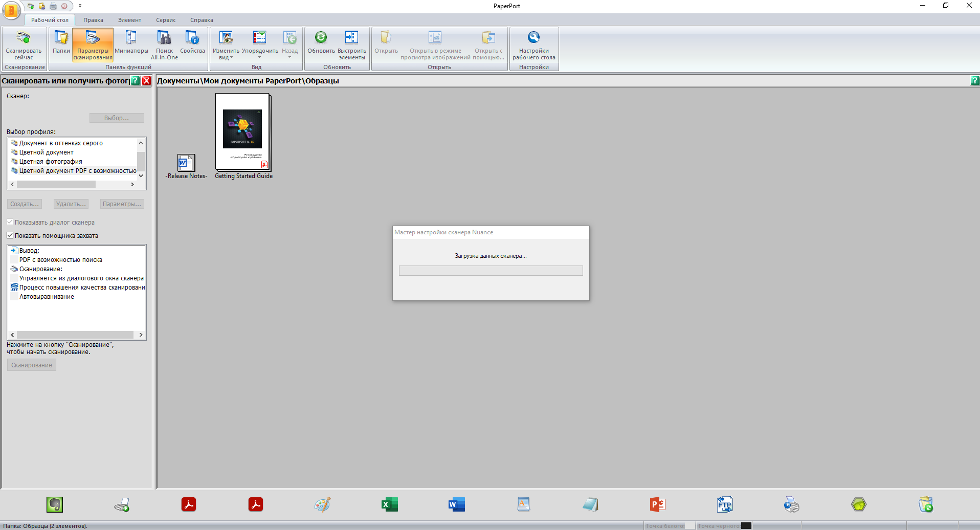The width and height of the screenshot is (980, 530).
Task: Send item to Word from the bottom bar
Action: pyautogui.click(x=457, y=505)
